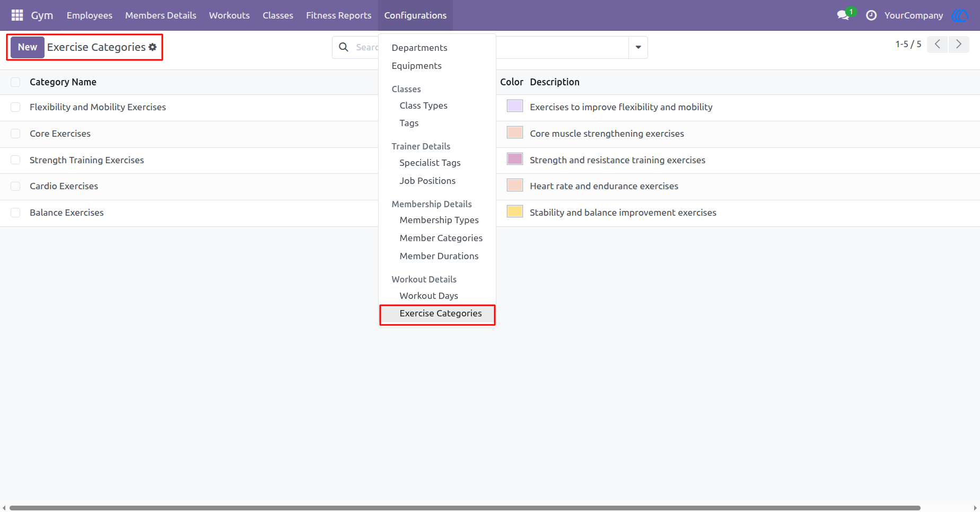Screen dimensions: 980x512
Task: Click the New button
Action: [28, 47]
